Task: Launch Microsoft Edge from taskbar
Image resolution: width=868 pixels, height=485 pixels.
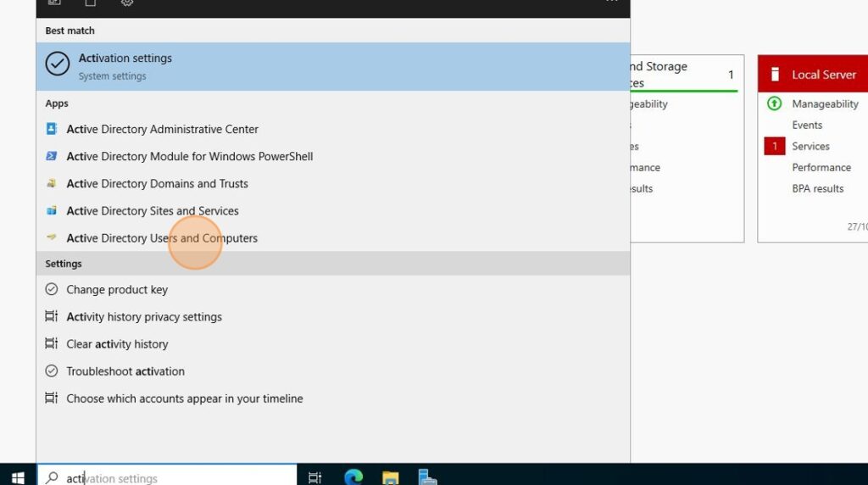Action: (x=353, y=477)
